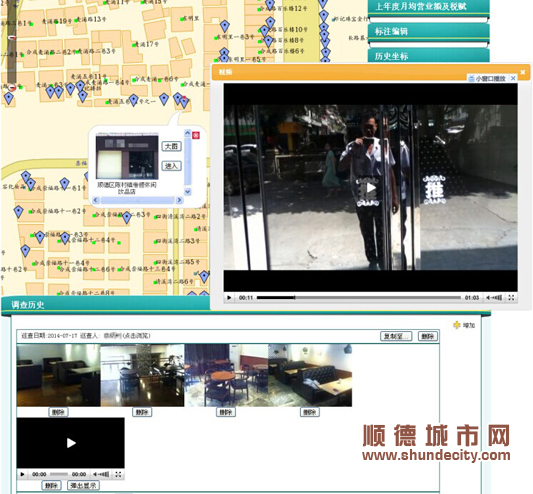Expand the 标注编辑 panel
Screen dimensions: 533x494
pos(429,32)
